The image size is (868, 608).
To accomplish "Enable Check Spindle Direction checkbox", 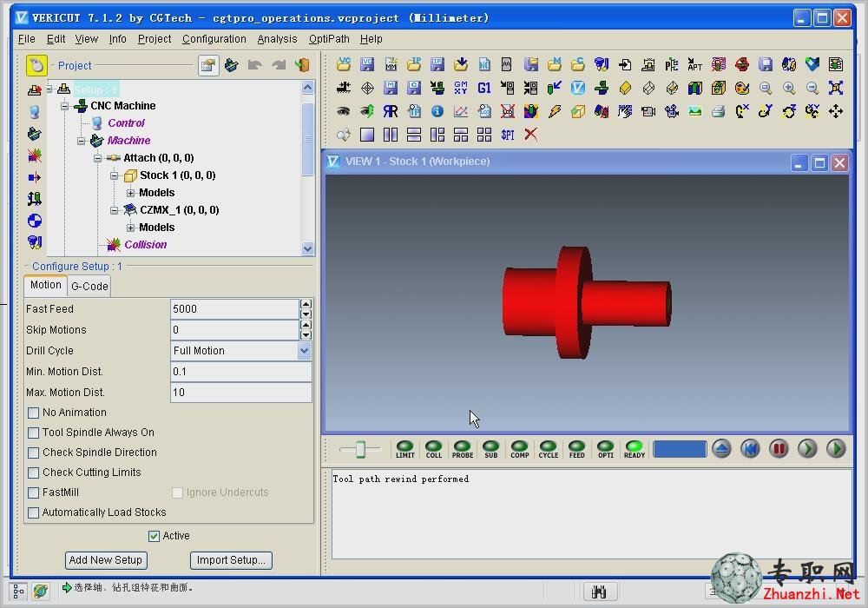I will point(33,453).
